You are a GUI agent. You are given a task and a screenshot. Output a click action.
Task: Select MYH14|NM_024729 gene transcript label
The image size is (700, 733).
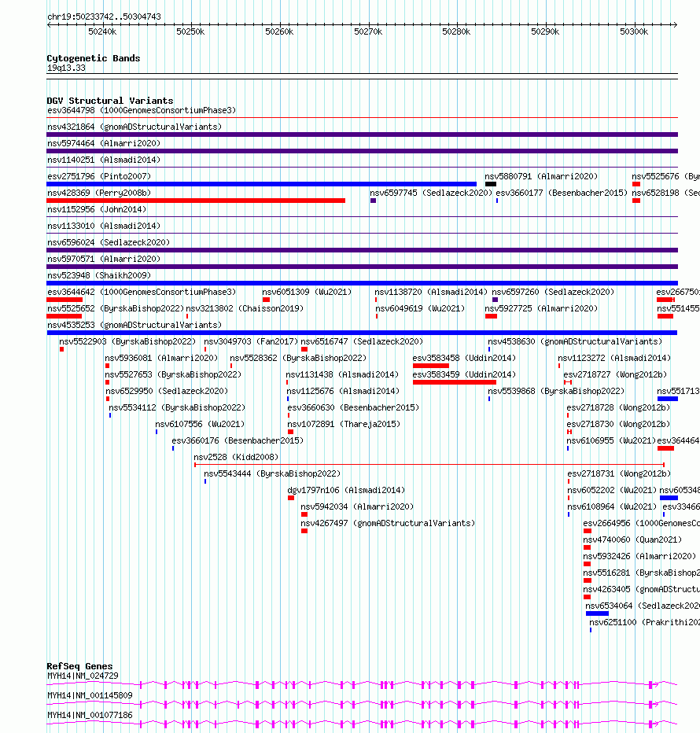click(83, 676)
